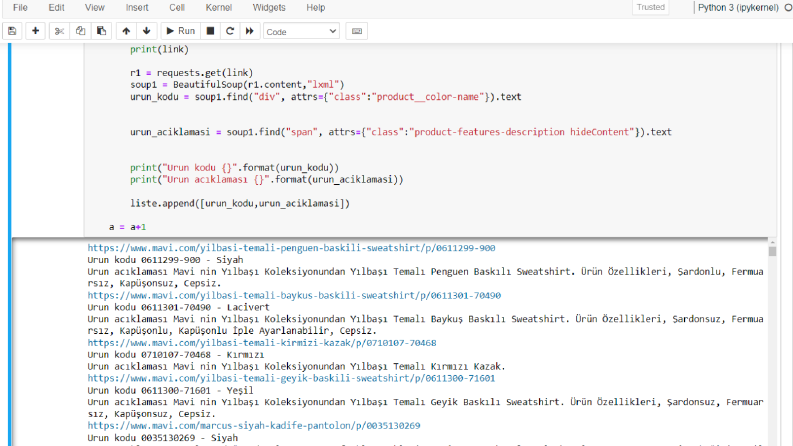This screenshot has width=793, height=446.
Task: Click output text 'Urun kodu 0611299-900 - Siyah'
Action: [x=165, y=260]
